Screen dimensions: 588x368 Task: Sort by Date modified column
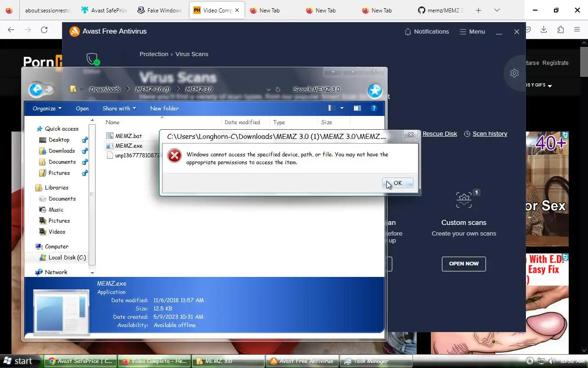click(x=242, y=122)
